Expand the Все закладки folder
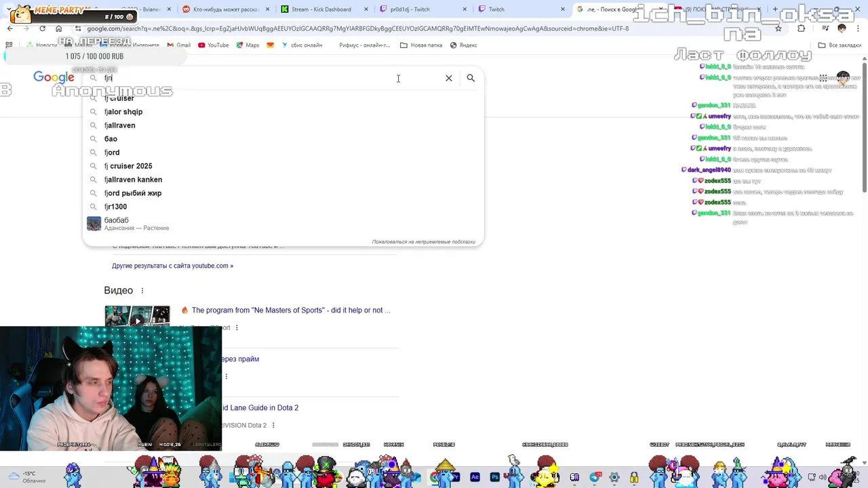Image resolution: width=868 pixels, height=488 pixels. pos(840,45)
